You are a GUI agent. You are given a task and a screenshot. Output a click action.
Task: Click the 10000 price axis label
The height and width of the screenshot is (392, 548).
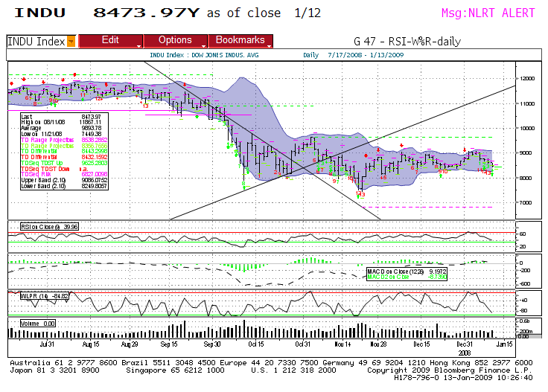click(528, 128)
